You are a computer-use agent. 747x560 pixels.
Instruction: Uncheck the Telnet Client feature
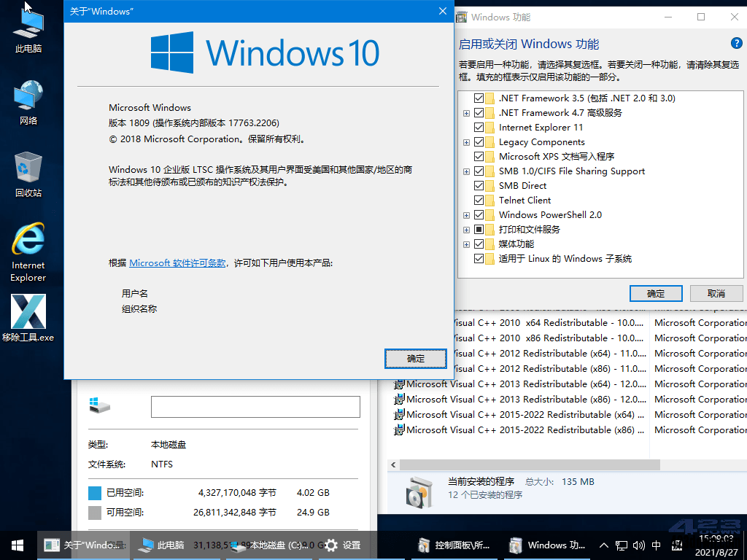coord(479,200)
